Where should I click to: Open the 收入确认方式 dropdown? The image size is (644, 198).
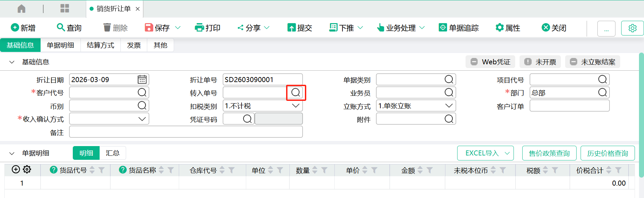click(142, 119)
